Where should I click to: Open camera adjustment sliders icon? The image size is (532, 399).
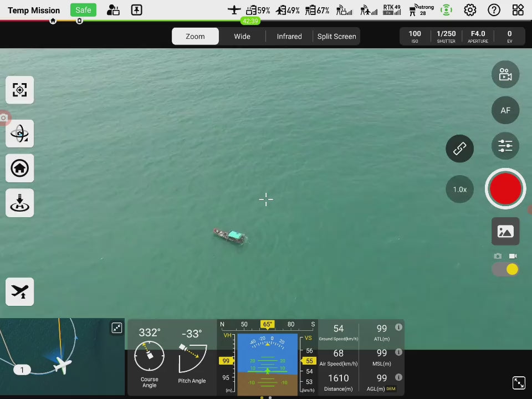(x=505, y=146)
